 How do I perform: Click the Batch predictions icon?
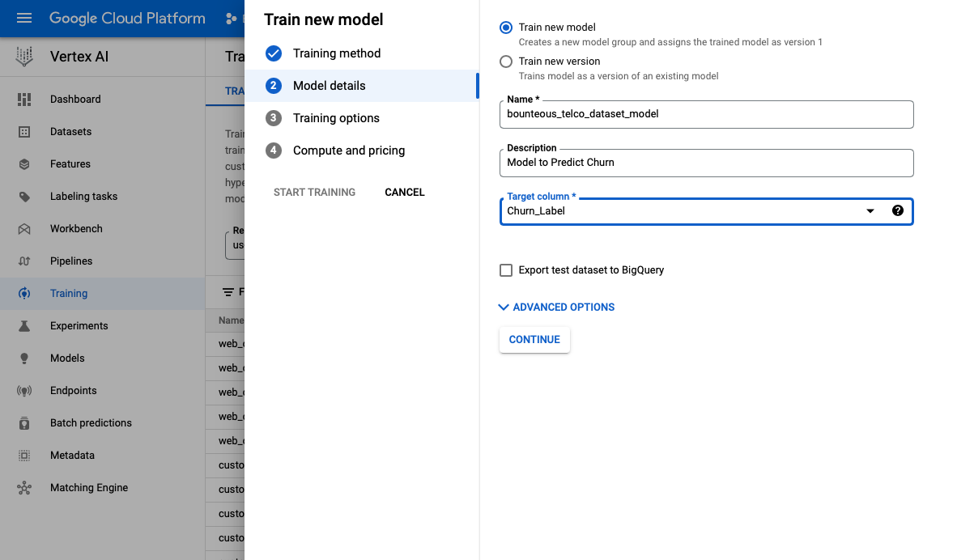(x=24, y=422)
